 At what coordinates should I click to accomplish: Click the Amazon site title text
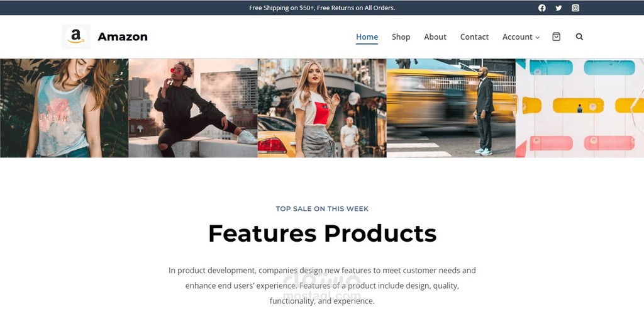123,37
